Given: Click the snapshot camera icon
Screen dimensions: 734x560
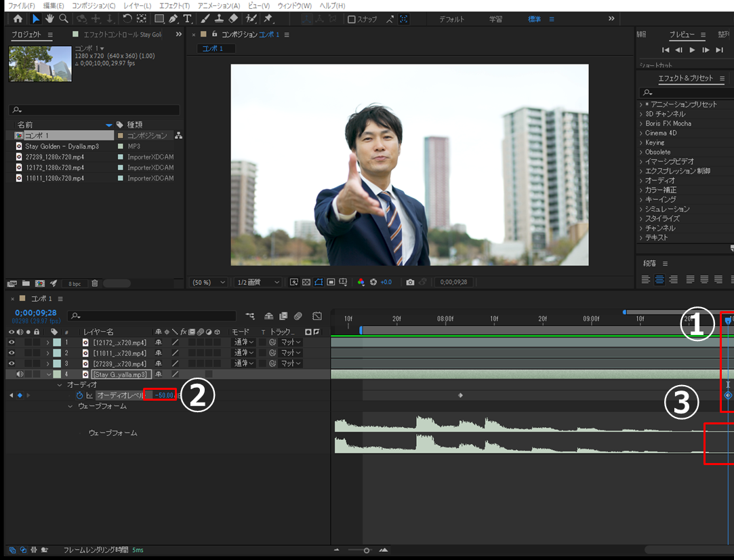Looking at the screenshot, I should click(x=410, y=282).
